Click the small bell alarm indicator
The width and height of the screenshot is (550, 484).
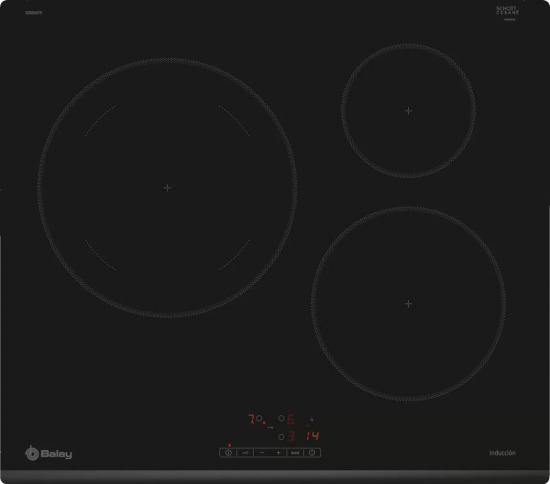tap(312, 419)
